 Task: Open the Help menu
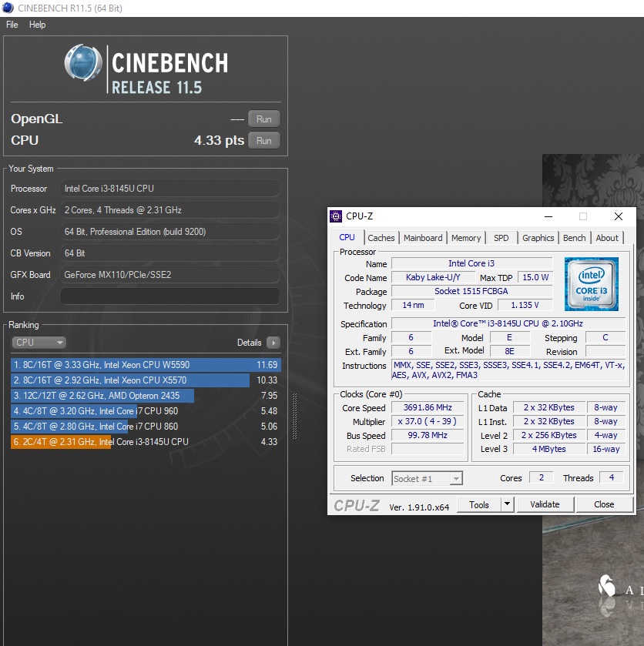(37, 25)
